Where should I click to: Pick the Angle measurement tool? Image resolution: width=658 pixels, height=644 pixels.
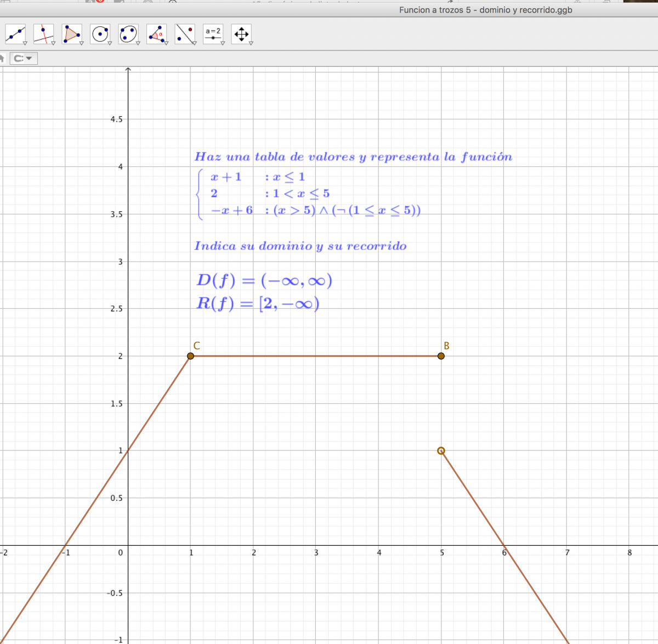coord(156,34)
